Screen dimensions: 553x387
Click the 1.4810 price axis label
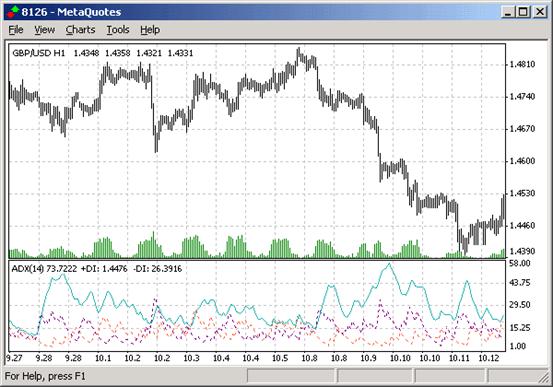click(x=522, y=64)
